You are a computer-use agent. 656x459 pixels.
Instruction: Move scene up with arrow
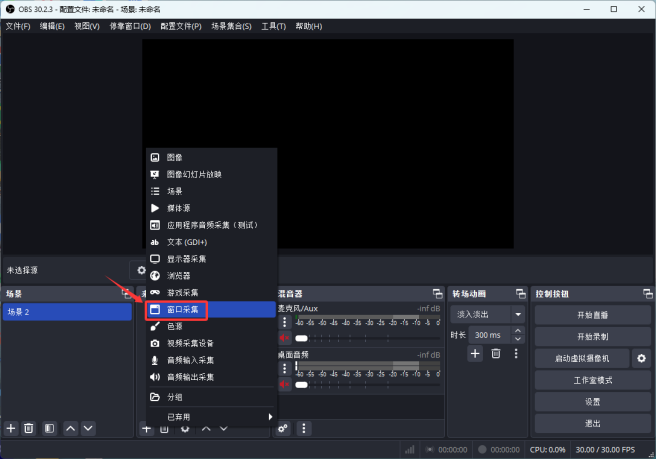(x=71, y=428)
